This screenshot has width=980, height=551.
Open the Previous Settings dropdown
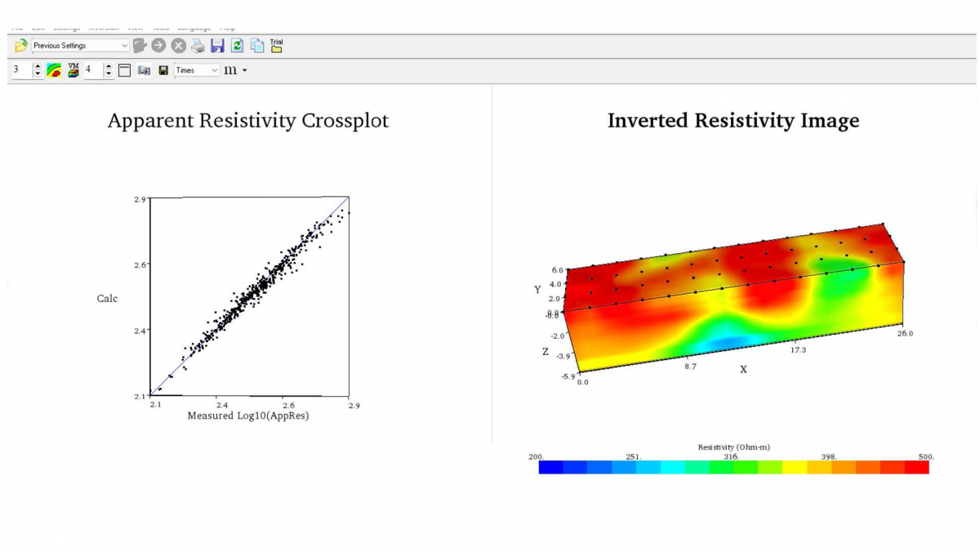[124, 46]
